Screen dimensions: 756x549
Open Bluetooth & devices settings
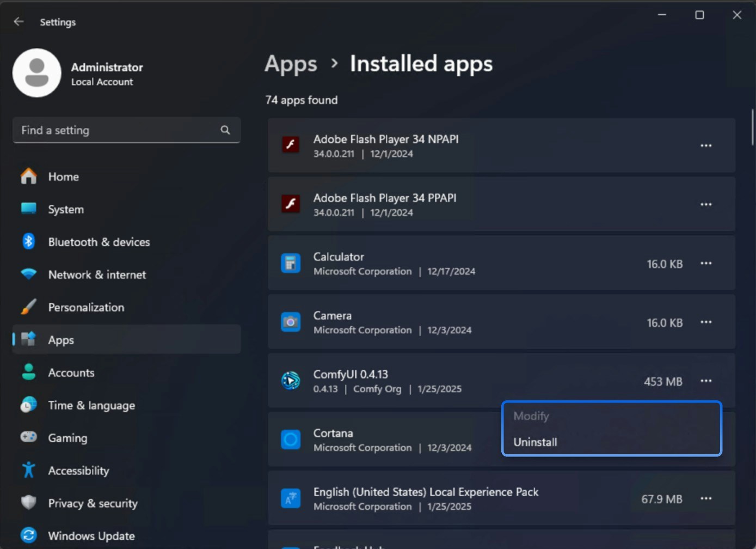(28, 242)
